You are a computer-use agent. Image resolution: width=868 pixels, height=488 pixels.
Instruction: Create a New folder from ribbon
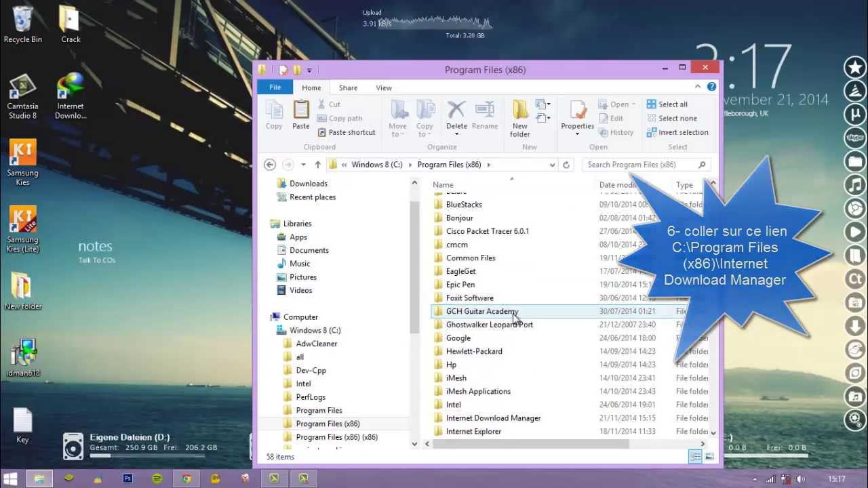(x=520, y=119)
